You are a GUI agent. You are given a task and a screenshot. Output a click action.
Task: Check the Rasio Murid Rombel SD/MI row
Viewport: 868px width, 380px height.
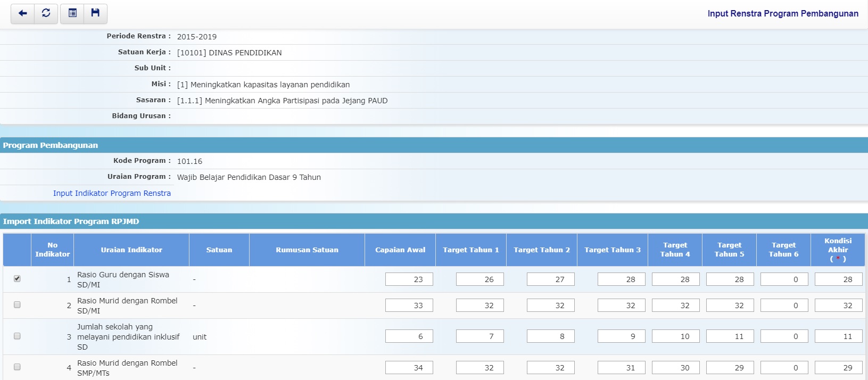click(17, 305)
